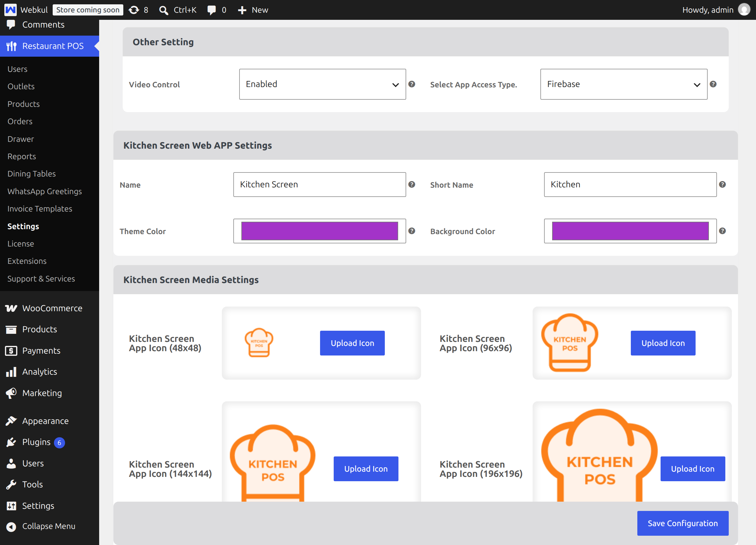This screenshot has height=545, width=756.
Task: Click help icon next to App Access Type
Action: [713, 84]
